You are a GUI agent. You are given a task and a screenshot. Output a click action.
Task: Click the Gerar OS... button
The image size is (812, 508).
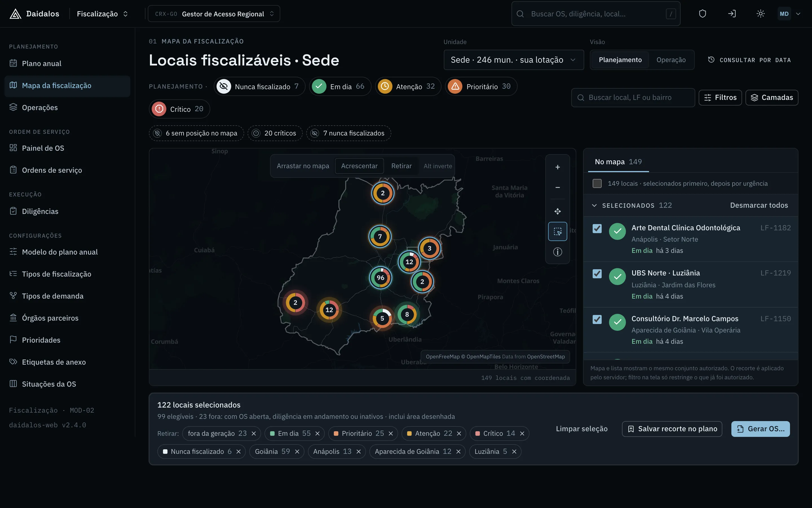760,429
